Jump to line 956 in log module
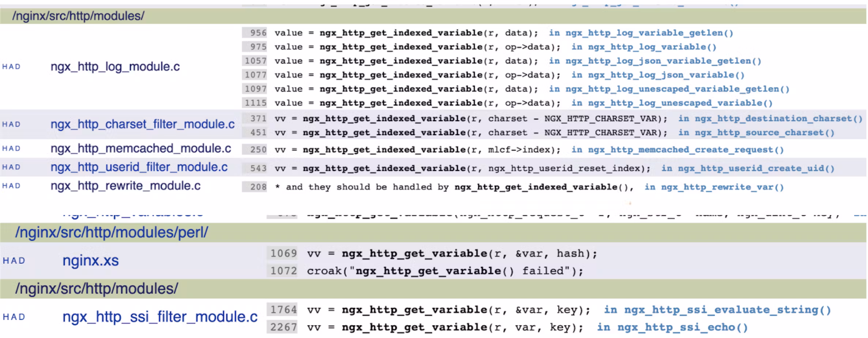This screenshot has height=338, width=868. pos(258,33)
